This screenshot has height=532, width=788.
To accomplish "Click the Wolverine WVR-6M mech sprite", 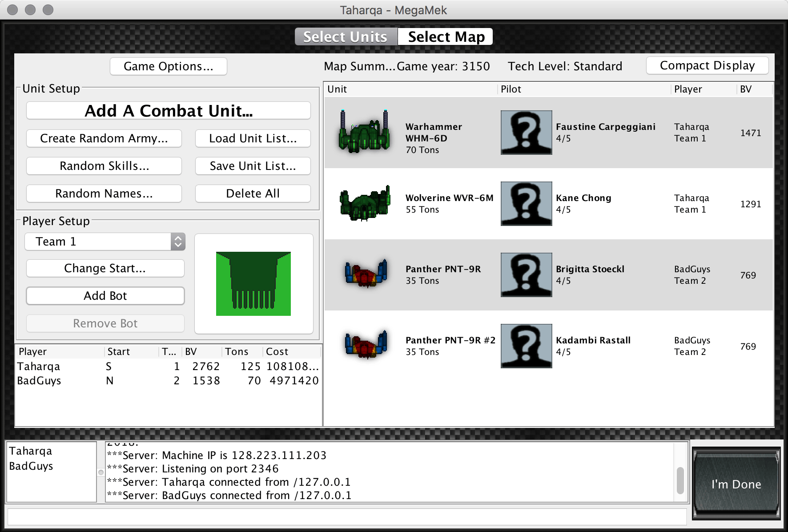I will (x=365, y=203).
